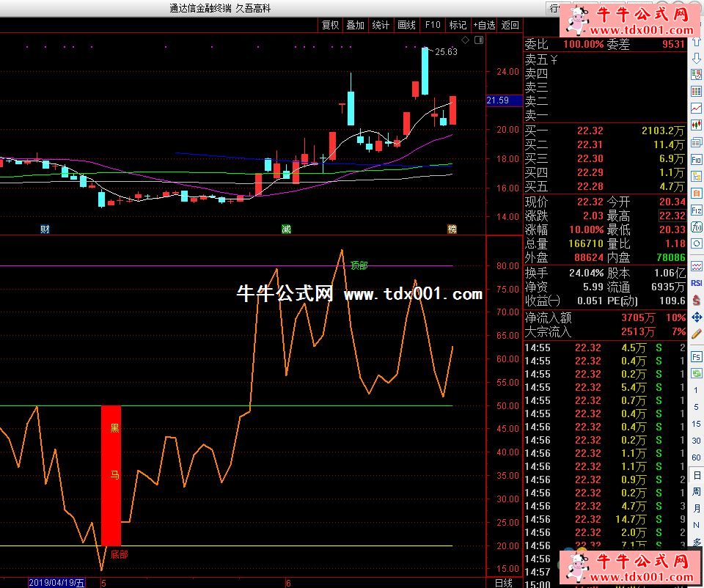
Task: Click the 日线 period label at bottom
Action: pos(503,583)
